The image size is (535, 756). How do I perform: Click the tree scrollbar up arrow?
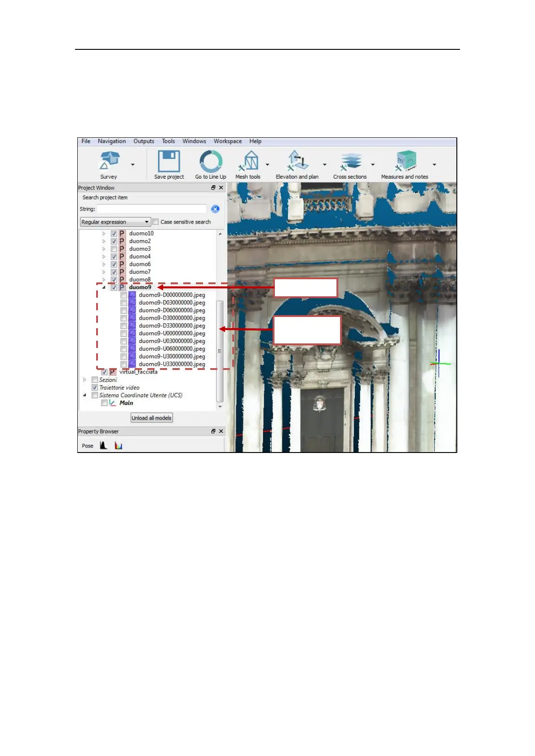[220, 233]
